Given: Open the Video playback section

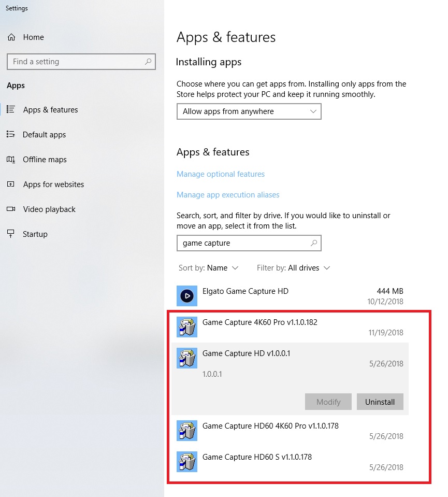Looking at the screenshot, I should click(x=49, y=209).
